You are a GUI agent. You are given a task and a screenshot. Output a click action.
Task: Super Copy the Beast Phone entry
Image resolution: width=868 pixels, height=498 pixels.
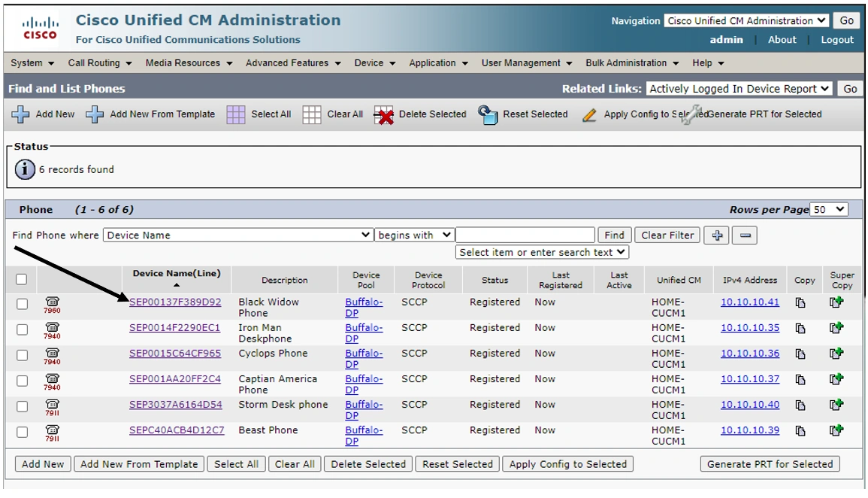pyautogui.click(x=836, y=430)
